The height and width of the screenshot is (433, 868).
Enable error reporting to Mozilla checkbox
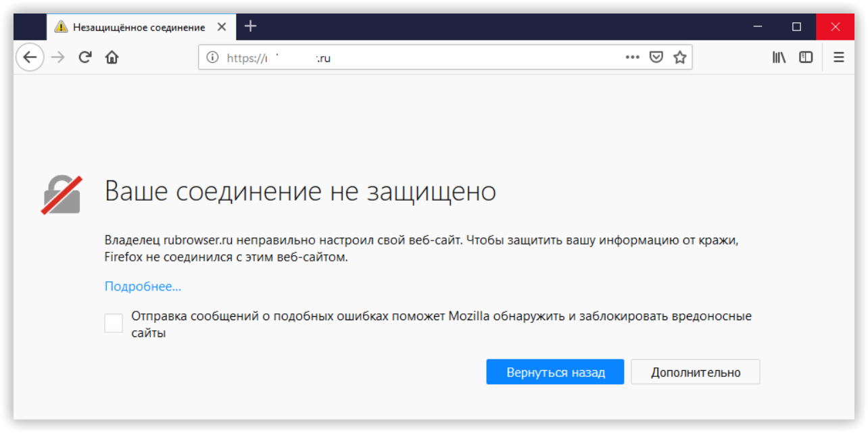(114, 323)
